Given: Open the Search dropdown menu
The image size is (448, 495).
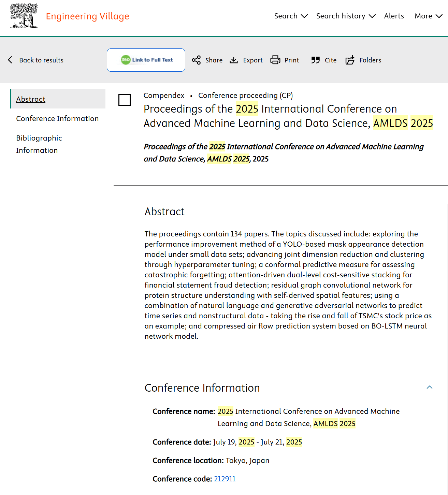Looking at the screenshot, I should pyautogui.click(x=291, y=16).
